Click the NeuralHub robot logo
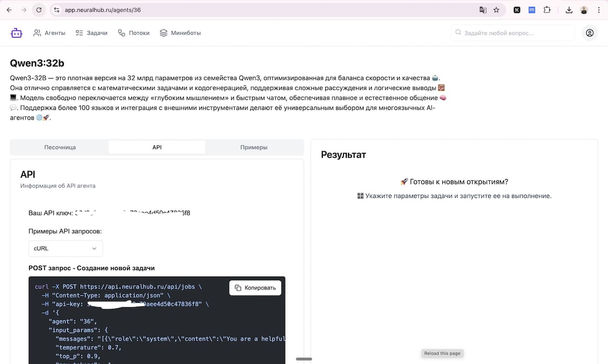The image size is (608, 364). tap(17, 33)
